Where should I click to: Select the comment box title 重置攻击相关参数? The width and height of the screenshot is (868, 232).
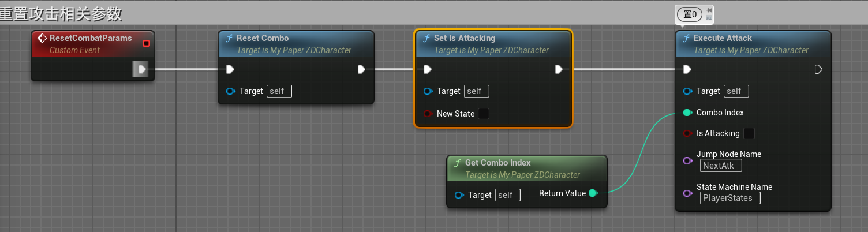pyautogui.click(x=61, y=13)
